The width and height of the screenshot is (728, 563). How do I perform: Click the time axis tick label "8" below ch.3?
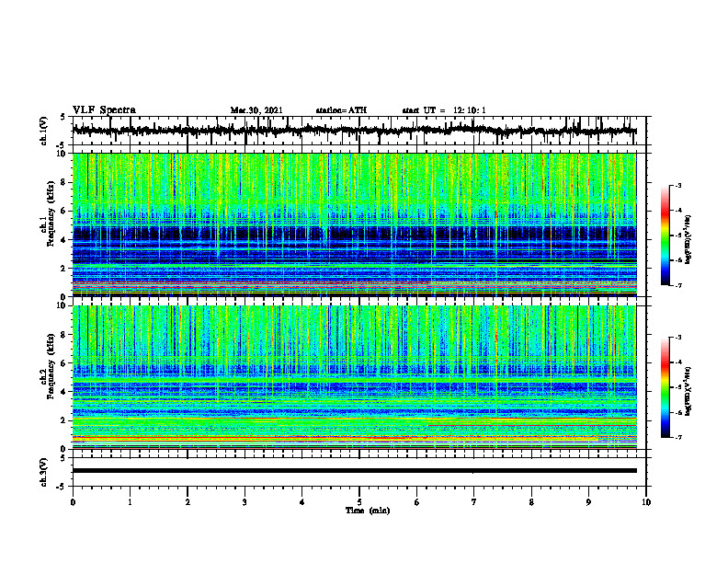[x=531, y=502]
